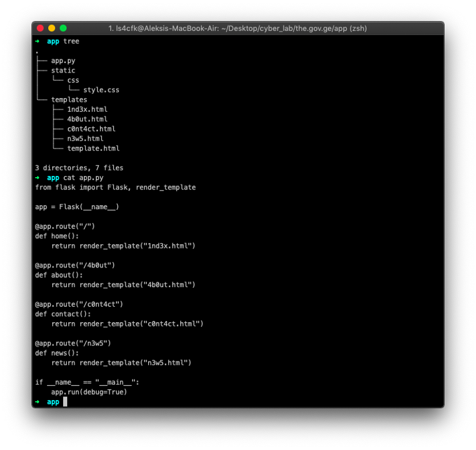476x450 pixels.
Task: Click the 'cat app.py' command text
Action: 83,178
